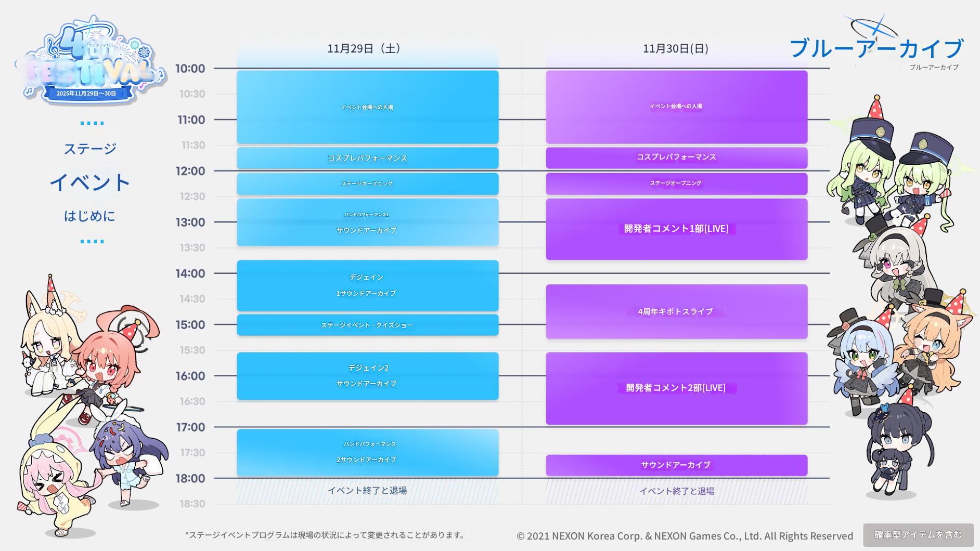Select the イベント menu item
The height and width of the screenshot is (551, 980).
[x=90, y=182]
